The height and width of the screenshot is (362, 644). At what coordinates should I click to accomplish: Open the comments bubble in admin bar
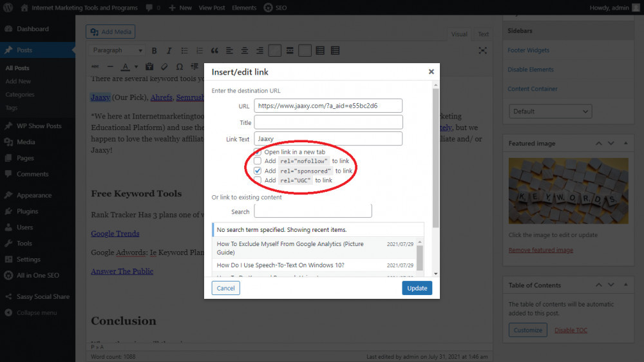click(149, 7)
